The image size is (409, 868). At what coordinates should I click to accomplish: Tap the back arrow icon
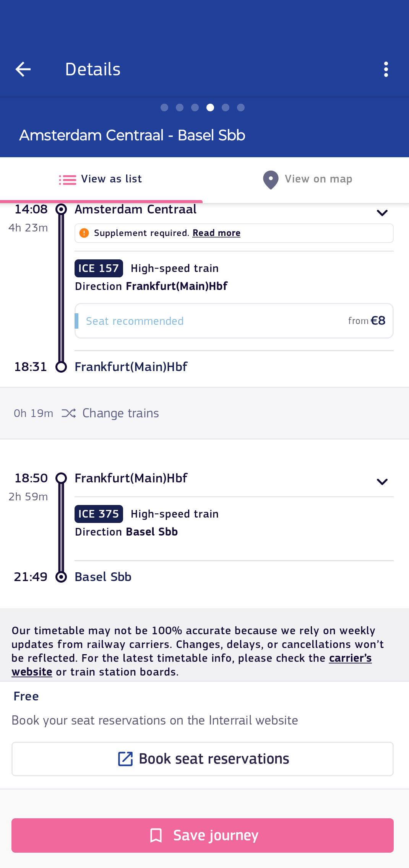pyautogui.click(x=23, y=69)
